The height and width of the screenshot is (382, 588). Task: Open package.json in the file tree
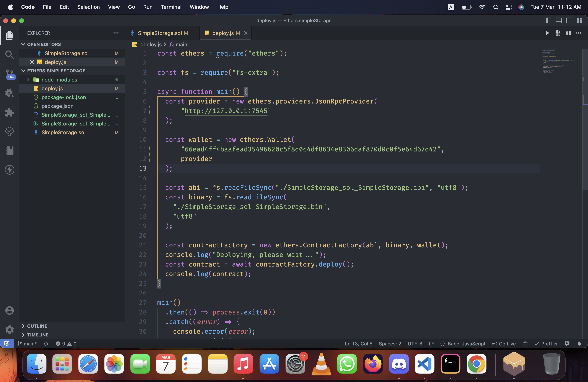click(x=72, y=106)
